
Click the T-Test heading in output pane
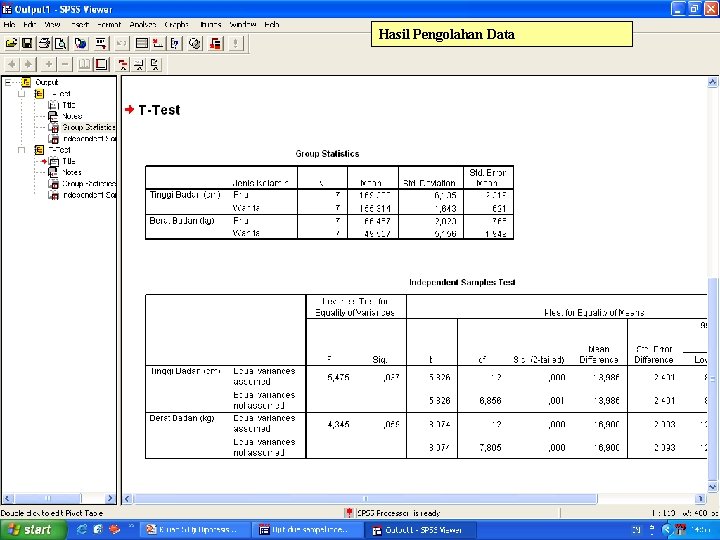click(159, 110)
